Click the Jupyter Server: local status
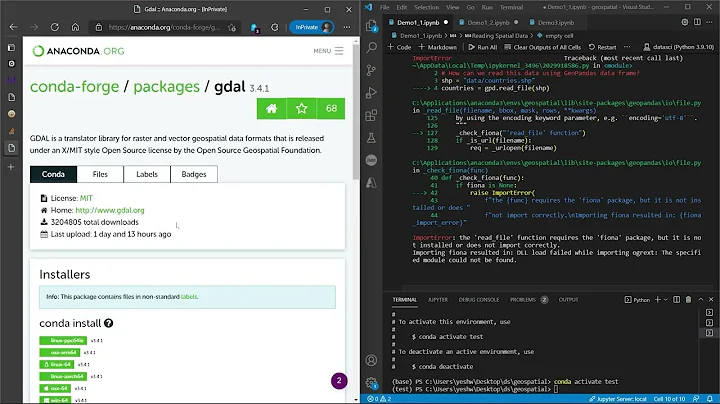 618,399
